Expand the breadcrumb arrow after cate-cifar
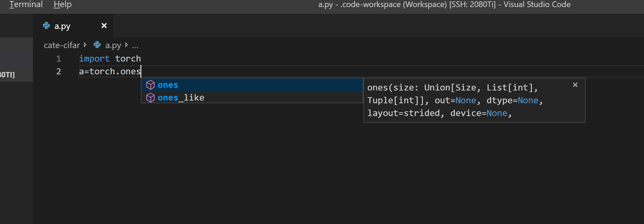This screenshot has width=644, height=224. [x=85, y=45]
